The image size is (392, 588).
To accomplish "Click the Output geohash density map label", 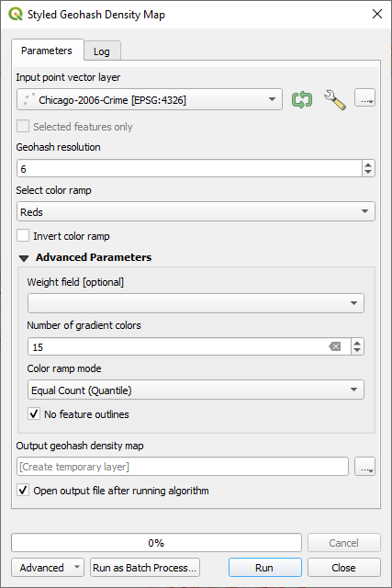I will pos(80,446).
